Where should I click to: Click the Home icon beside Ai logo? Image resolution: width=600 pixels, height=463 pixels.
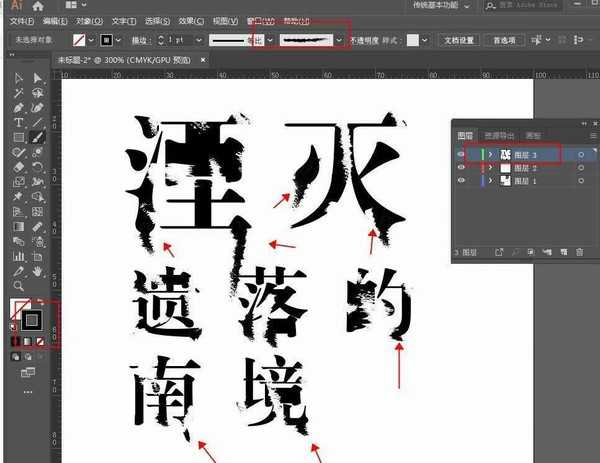pyautogui.click(x=38, y=6)
